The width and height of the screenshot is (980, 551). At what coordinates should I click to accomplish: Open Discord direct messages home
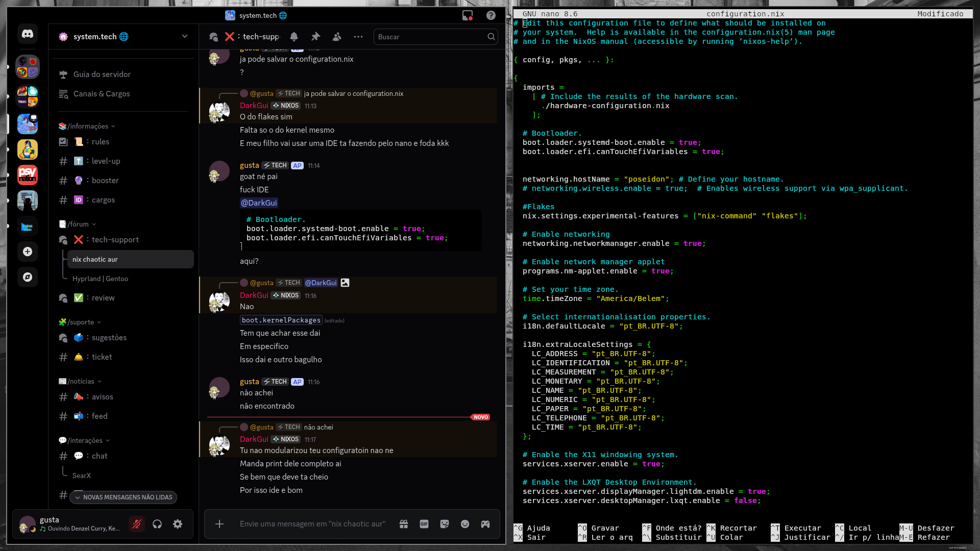pos(28,34)
